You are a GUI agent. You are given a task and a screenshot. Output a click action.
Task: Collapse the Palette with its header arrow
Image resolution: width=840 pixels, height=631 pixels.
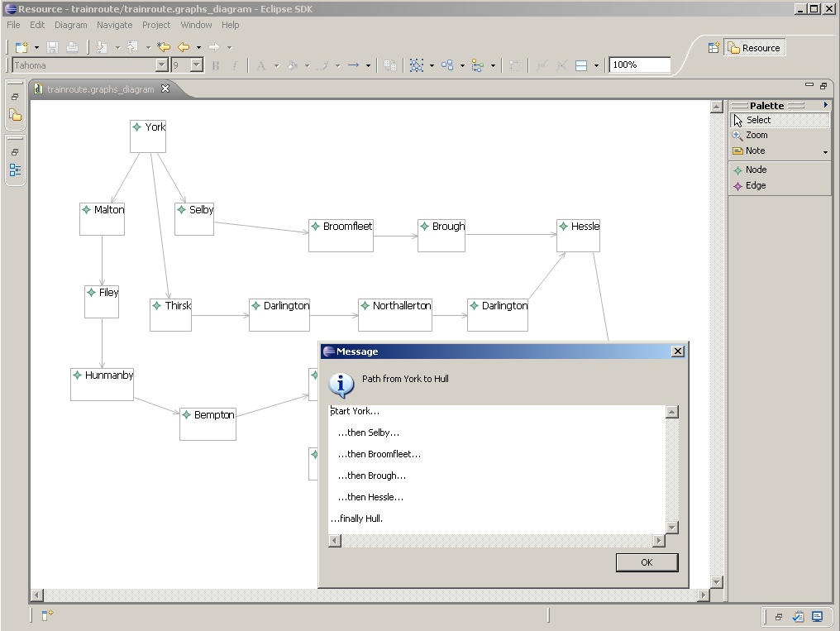pos(826,105)
